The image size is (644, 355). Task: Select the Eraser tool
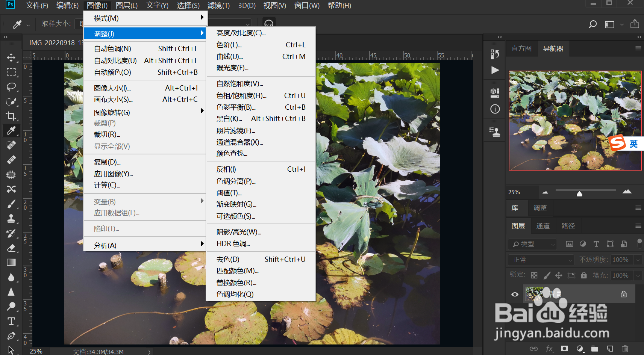click(11, 248)
